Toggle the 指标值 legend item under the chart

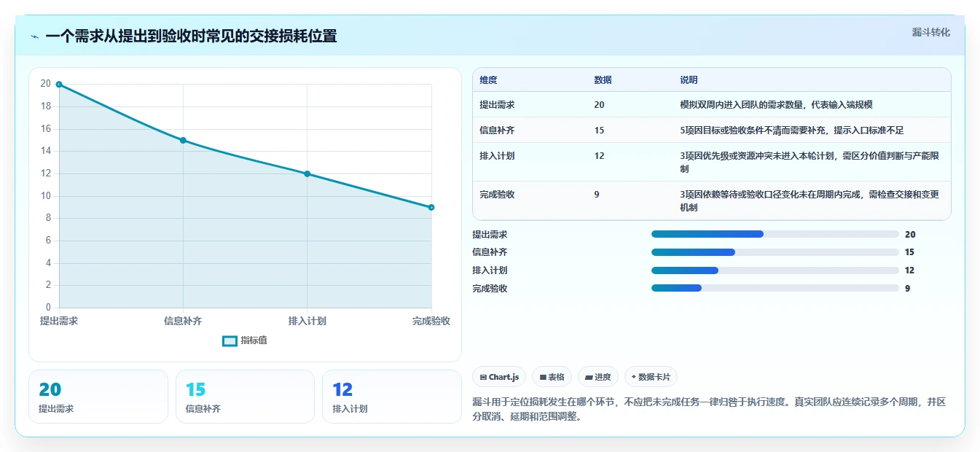[x=245, y=340]
